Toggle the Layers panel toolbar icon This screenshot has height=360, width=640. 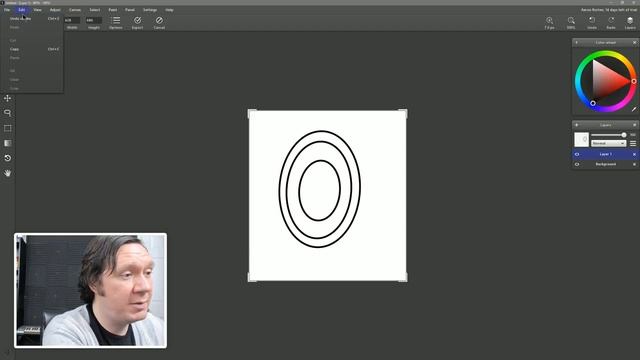point(630,22)
